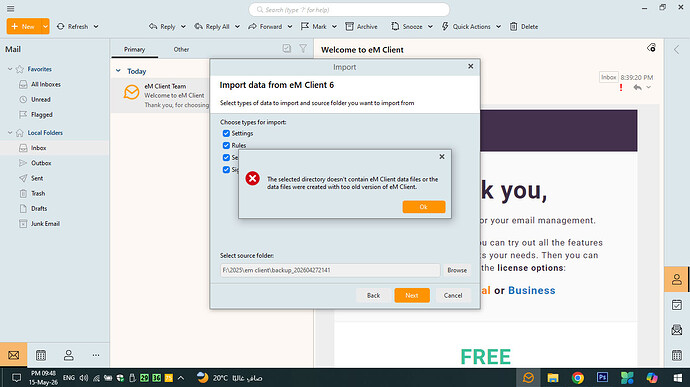Open the Flagged folder
The height and width of the screenshot is (387, 690).
coord(41,114)
